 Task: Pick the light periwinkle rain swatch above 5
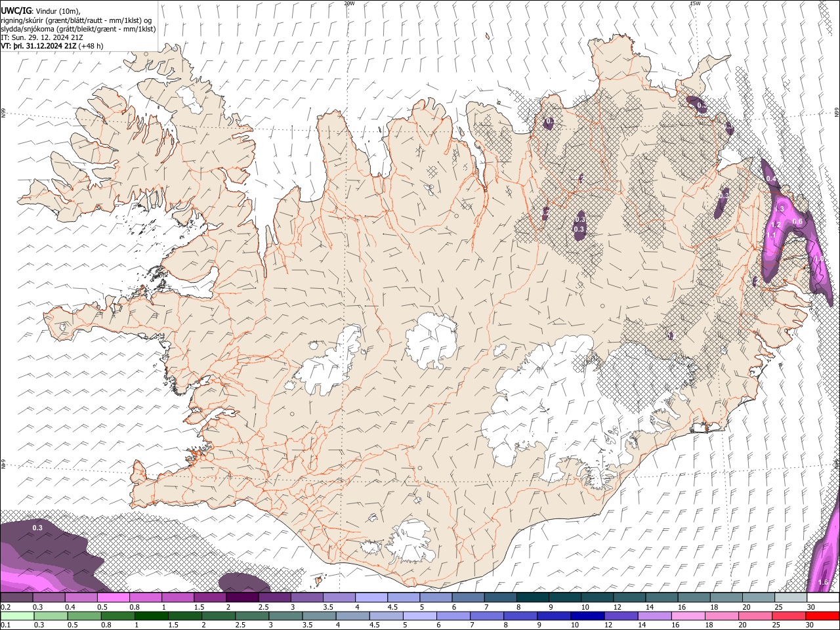420,616
